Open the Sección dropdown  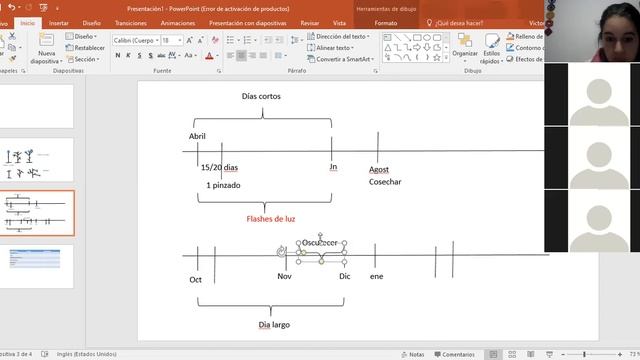[x=83, y=59]
